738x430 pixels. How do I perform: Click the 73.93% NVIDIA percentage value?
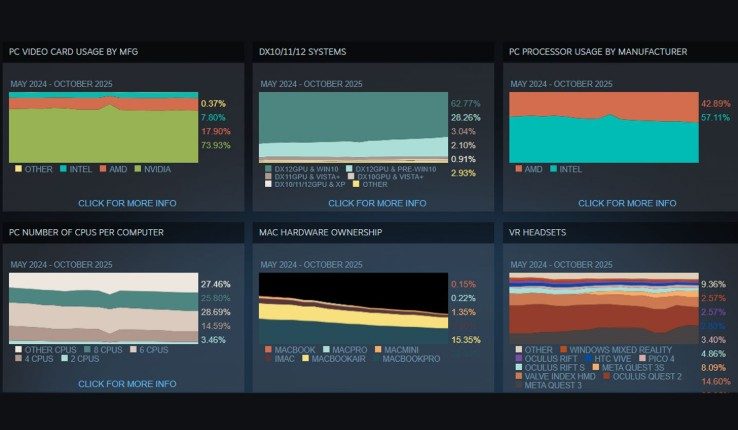click(216, 145)
